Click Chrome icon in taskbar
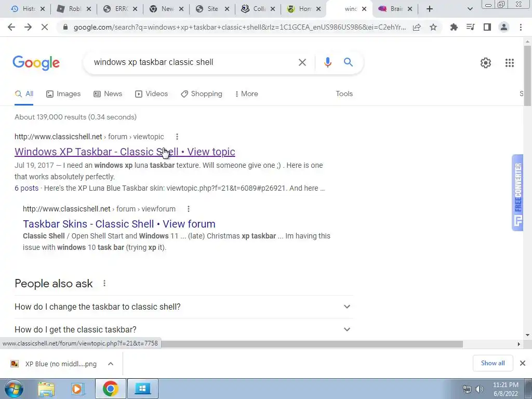This screenshot has height=399, width=532. click(110, 389)
